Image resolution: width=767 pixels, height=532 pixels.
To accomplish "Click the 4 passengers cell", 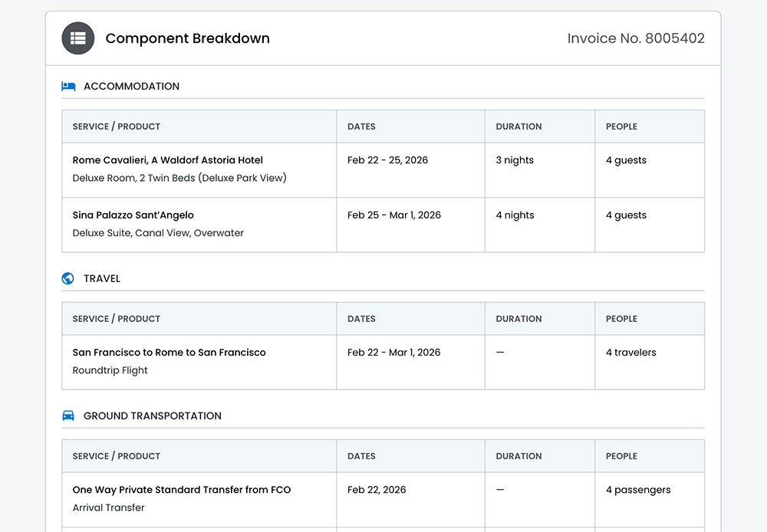I will [637, 490].
